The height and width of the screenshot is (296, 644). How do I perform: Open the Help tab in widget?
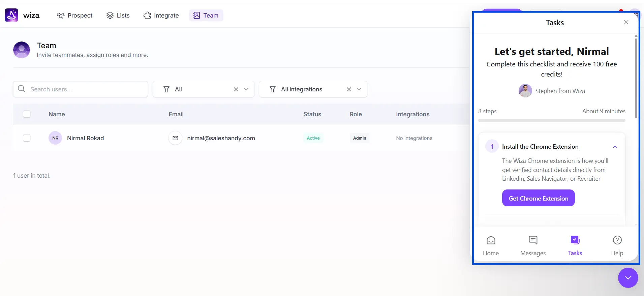617,246
